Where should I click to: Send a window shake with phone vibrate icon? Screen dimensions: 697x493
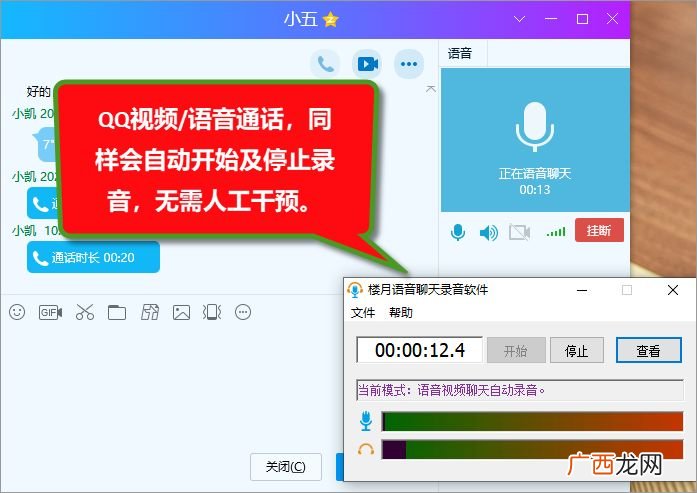[212, 313]
